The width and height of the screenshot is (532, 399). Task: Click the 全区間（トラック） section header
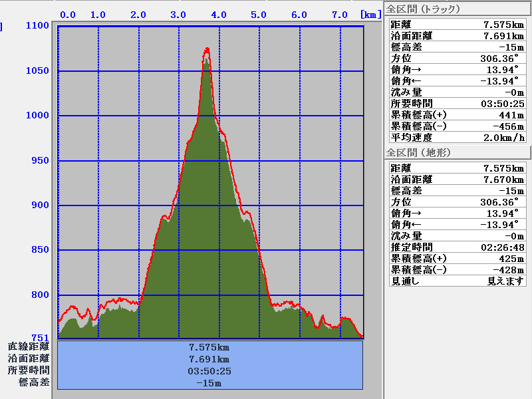423,9
